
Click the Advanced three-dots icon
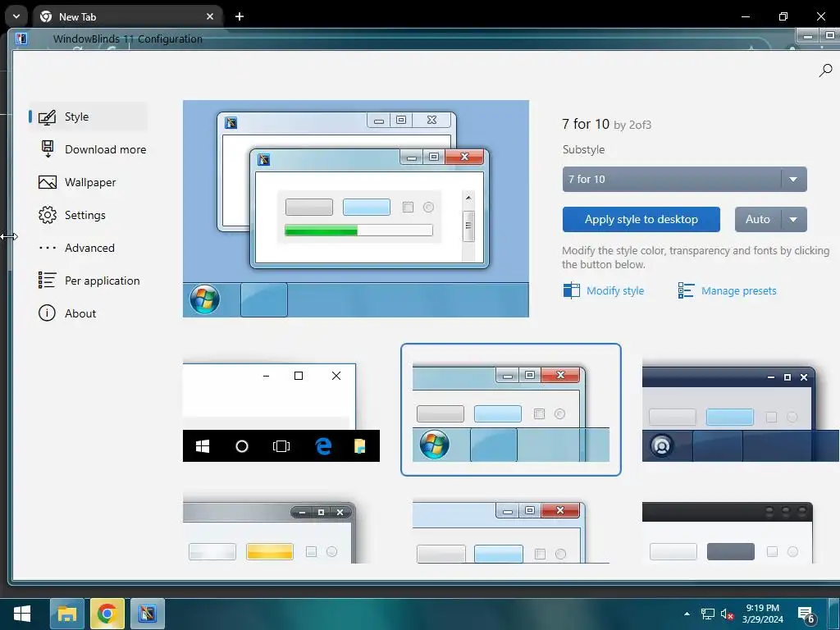point(47,248)
